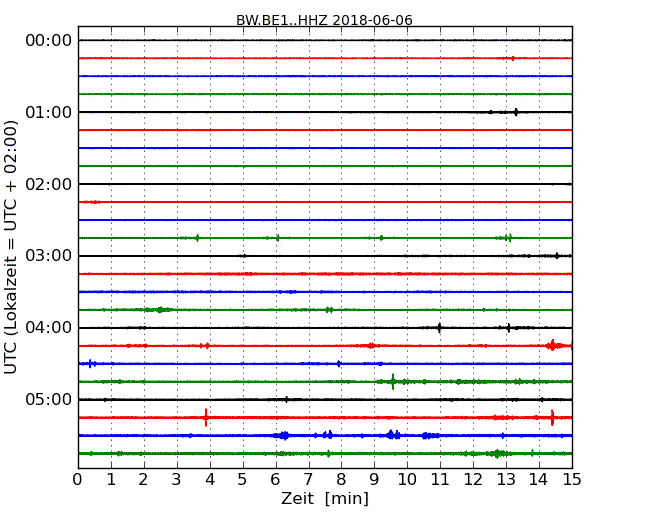Click the blue burst near minute 6.3 on second-to-last trace
650x520 pixels.
(284, 435)
